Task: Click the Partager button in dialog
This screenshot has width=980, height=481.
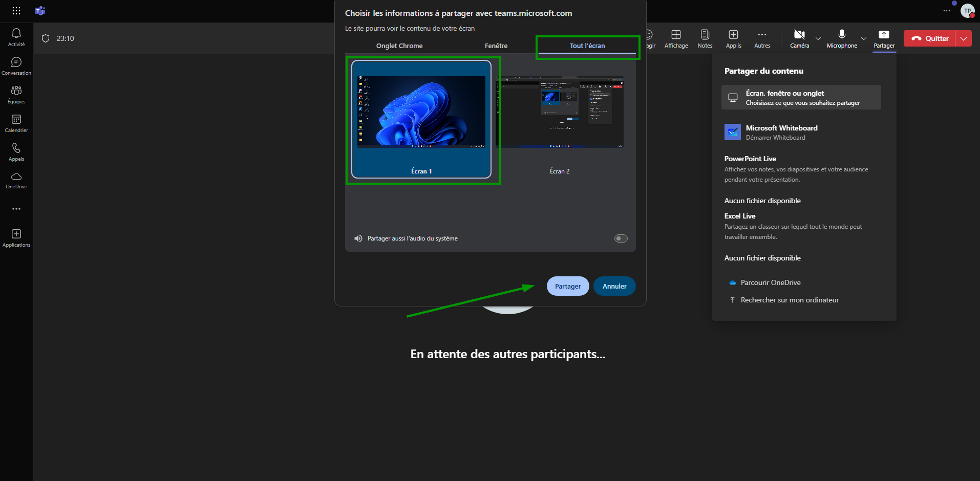Action: pos(568,286)
